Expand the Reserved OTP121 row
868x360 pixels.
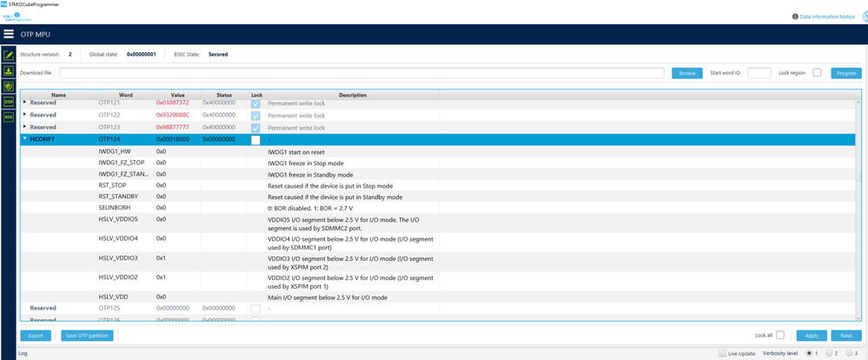click(24, 103)
